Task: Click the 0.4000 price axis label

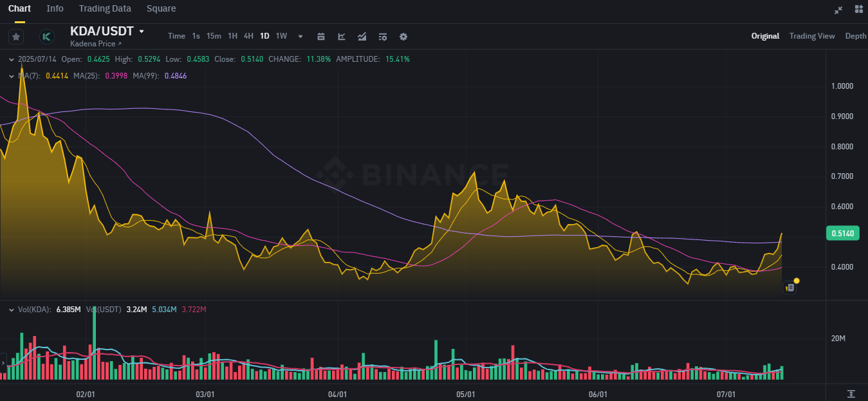Action: [x=843, y=267]
